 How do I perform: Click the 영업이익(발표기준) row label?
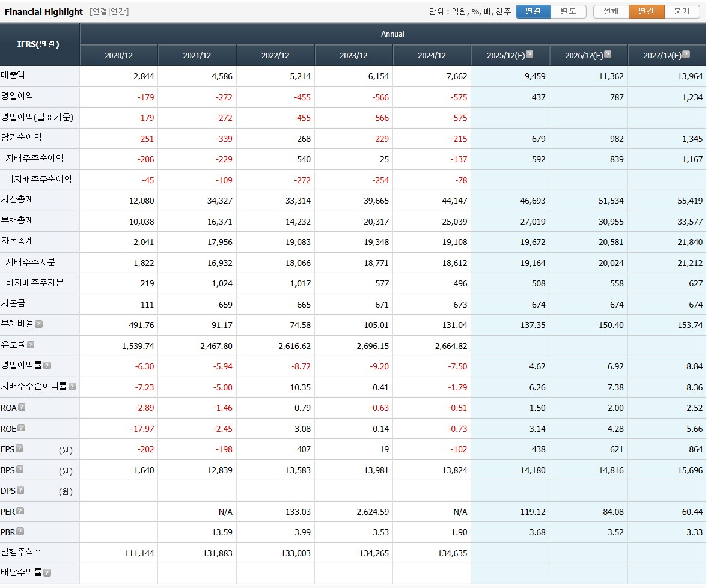click(x=37, y=117)
